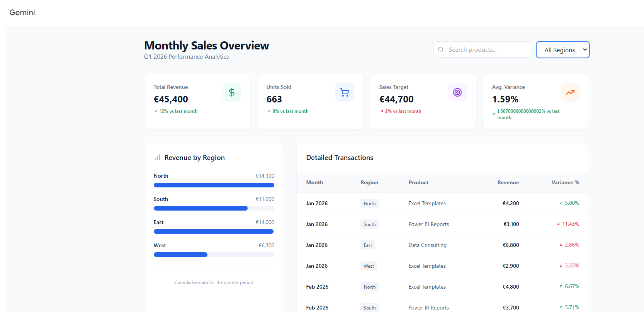Click the red down arrow next to 11.43%
Image resolution: width=644 pixels, height=318 pixels.
[558, 224]
